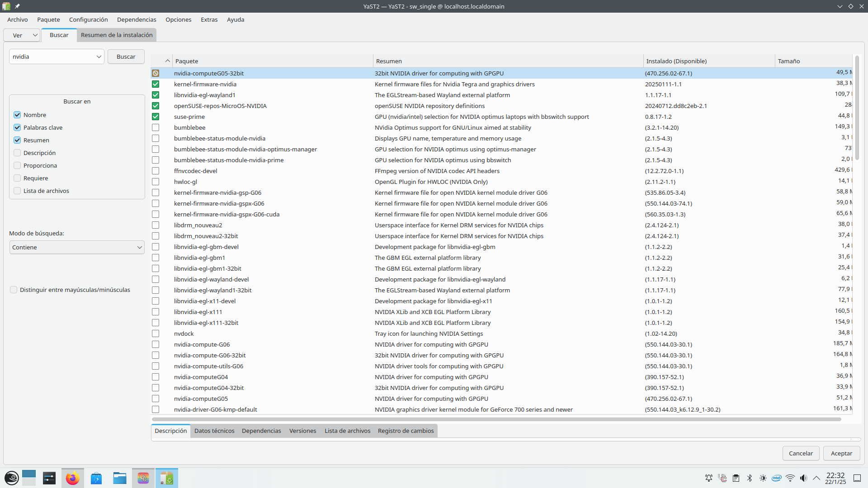Click the Wi-Fi network tray icon

pos(790,478)
